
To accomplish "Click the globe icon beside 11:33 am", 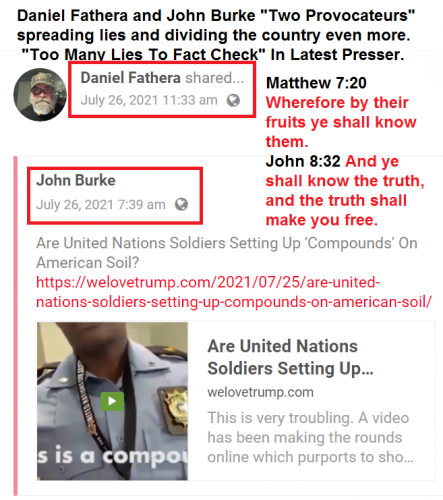I will coord(233,100).
